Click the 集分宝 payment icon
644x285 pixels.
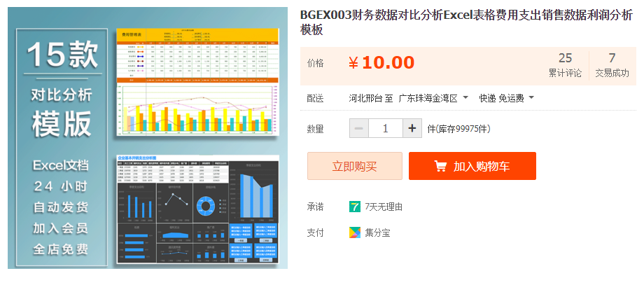click(x=354, y=233)
